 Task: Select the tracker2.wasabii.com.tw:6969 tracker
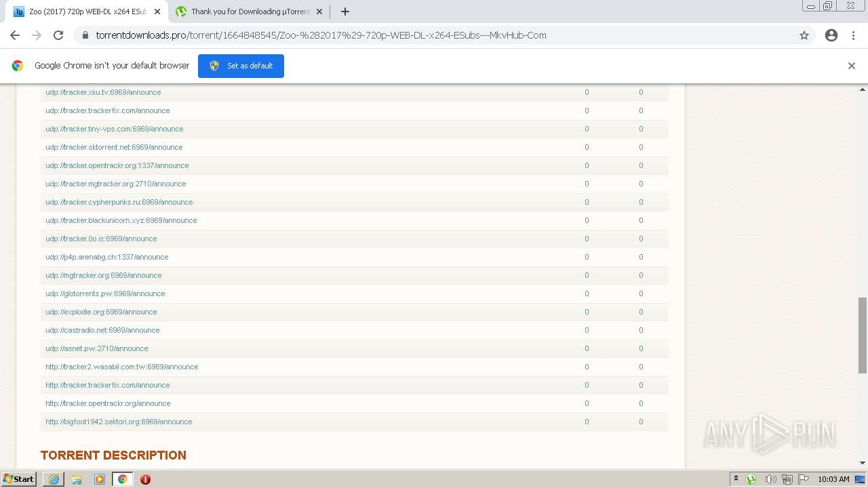(x=122, y=367)
